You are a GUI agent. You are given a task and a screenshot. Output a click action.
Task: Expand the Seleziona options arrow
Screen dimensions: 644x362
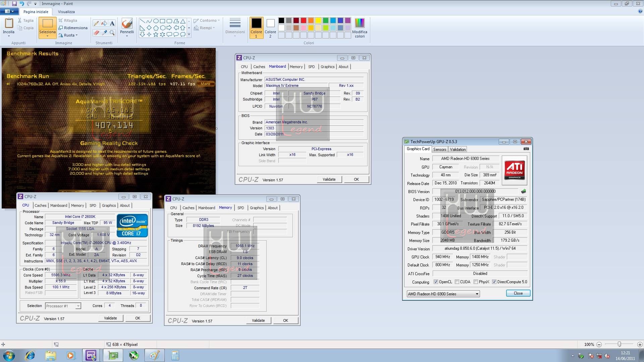[47, 36]
